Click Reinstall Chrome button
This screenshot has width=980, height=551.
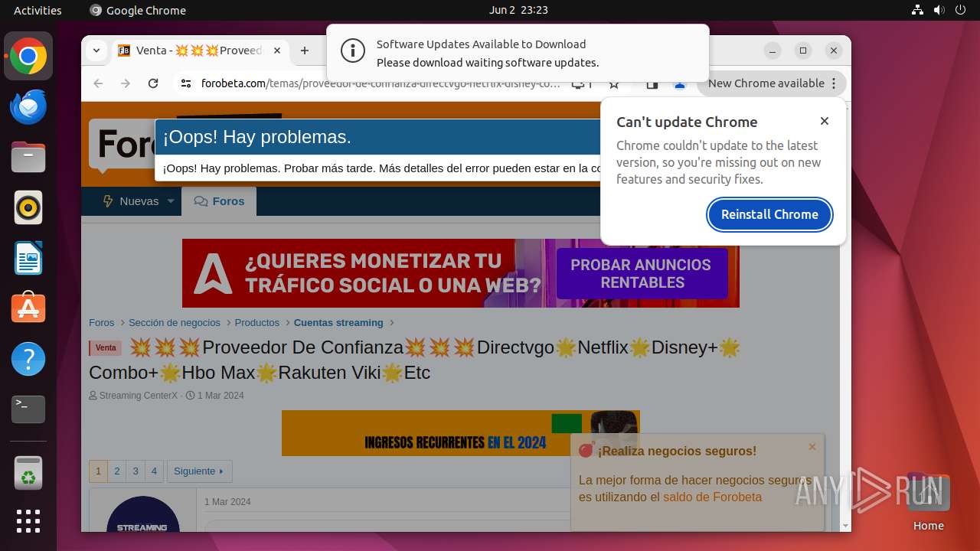pyautogui.click(x=769, y=214)
